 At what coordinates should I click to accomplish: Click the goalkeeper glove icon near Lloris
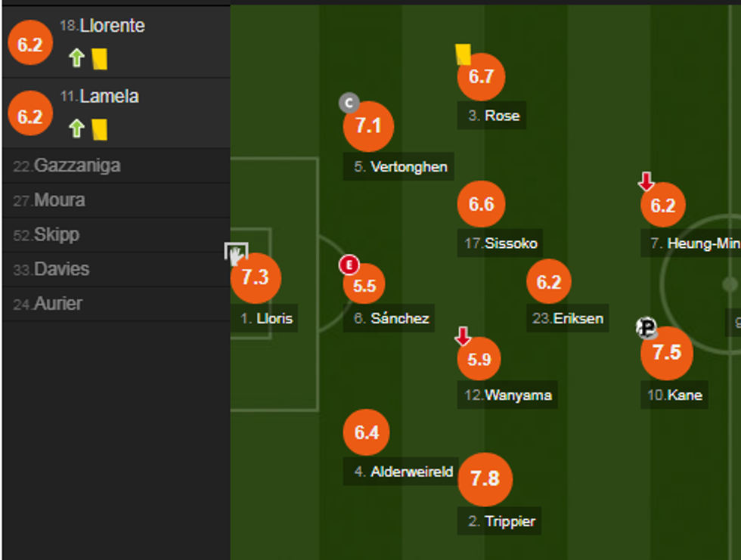tap(236, 252)
